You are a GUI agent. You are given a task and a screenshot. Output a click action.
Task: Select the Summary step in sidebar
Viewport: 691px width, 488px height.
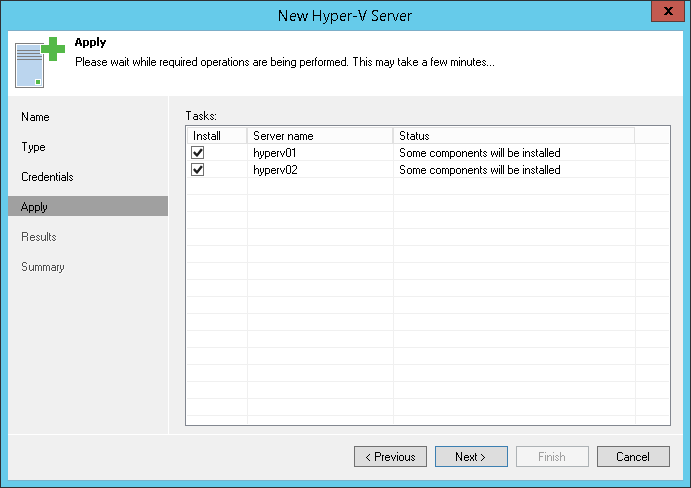pos(43,267)
